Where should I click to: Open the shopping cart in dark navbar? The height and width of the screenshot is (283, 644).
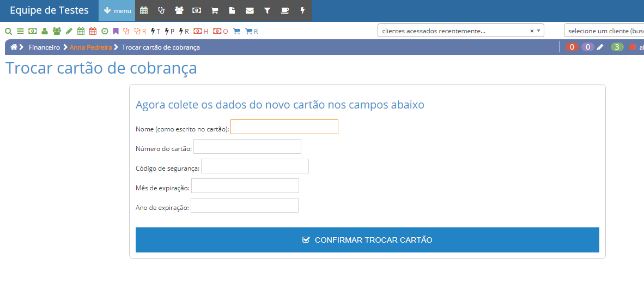click(x=215, y=10)
